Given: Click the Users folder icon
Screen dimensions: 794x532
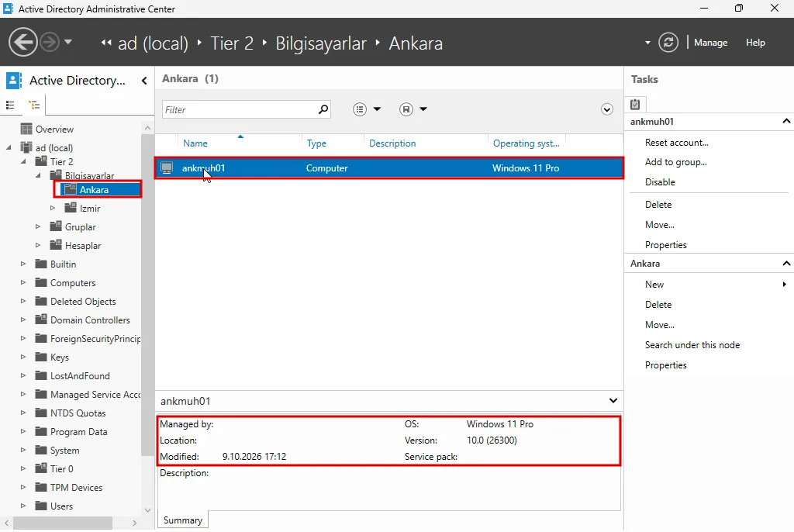Looking at the screenshot, I should (x=41, y=506).
